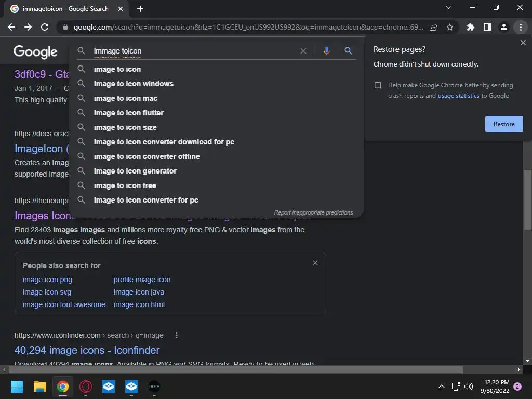The width and height of the screenshot is (532, 399).
Task: Dismiss the Restore pages popup
Action: pyautogui.click(x=523, y=43)
